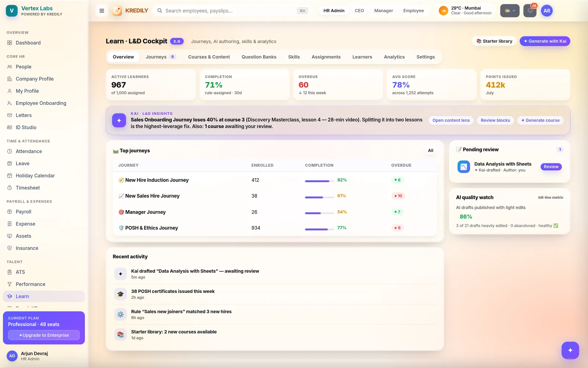Switch to Manager role view

click(x=384, y=11)
